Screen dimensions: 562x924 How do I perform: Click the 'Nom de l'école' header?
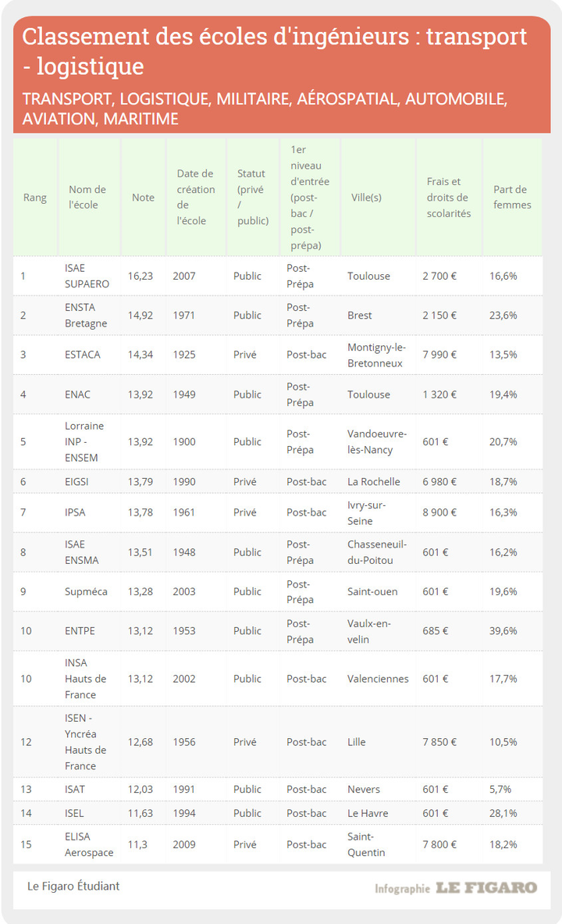(87, 198)
